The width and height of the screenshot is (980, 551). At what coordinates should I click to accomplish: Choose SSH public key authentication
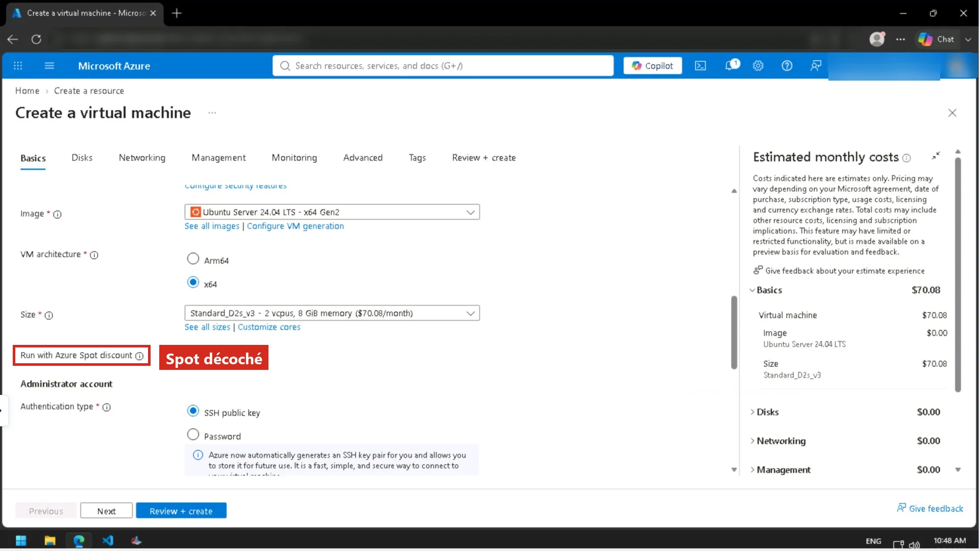[x=193, y=411]
